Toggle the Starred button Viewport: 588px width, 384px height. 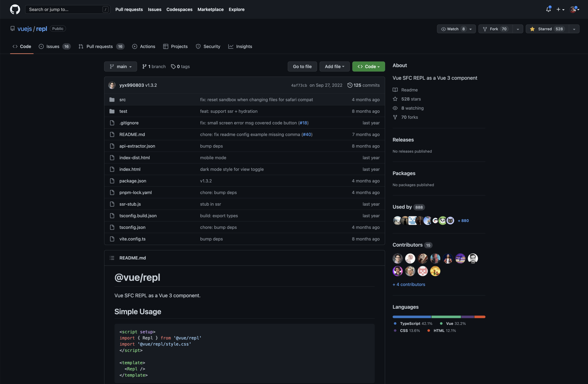point(547,29)
